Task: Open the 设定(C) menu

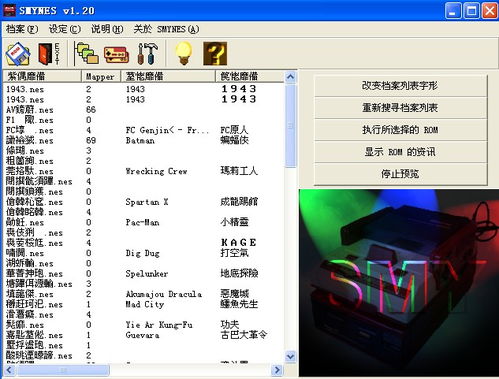Action: pyautogui.click(x=65, y=29)
